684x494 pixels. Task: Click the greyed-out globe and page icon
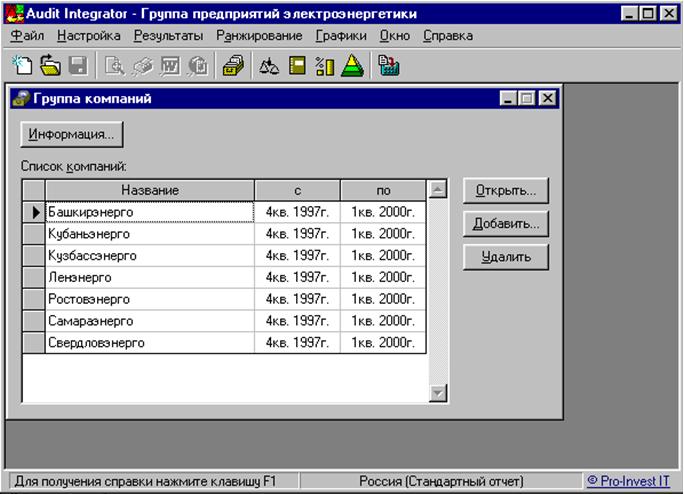(x=198, y=66)
